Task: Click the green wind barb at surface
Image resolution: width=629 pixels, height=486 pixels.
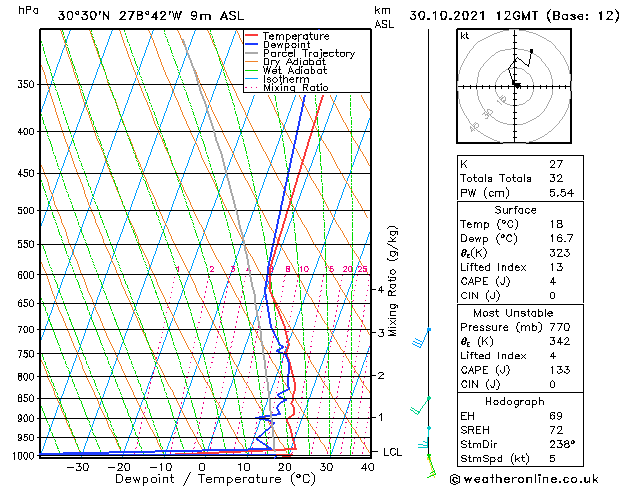Action: tap(431, 462)
